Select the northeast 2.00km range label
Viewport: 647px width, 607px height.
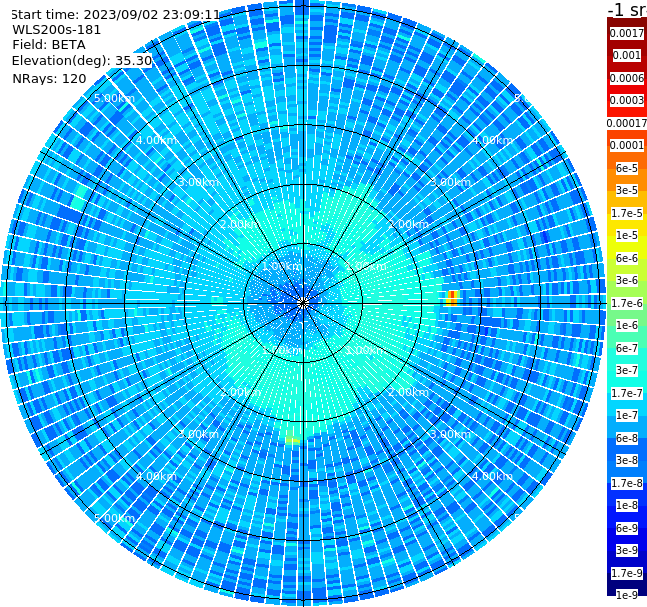tap(408, 224)
